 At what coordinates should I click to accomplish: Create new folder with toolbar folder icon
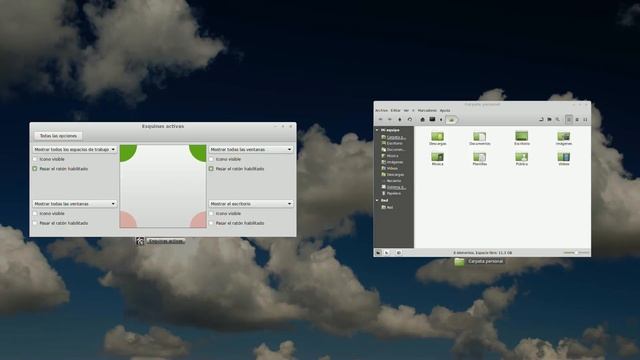549,119
